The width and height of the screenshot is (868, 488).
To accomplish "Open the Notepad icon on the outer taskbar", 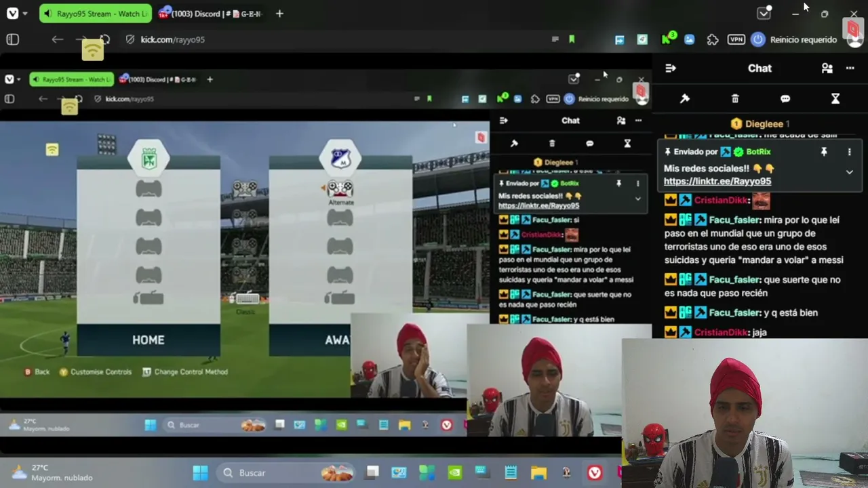I will point(511,472).
